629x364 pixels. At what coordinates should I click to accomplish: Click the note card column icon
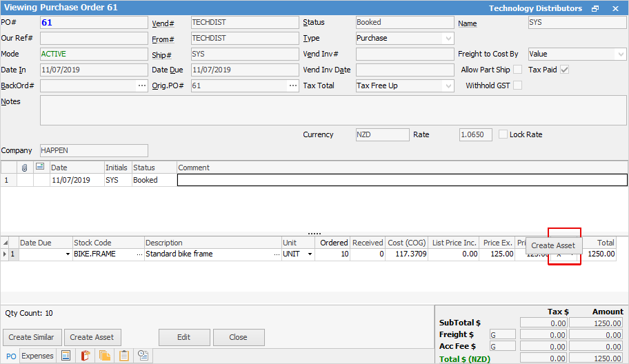[x=40, y=167]
